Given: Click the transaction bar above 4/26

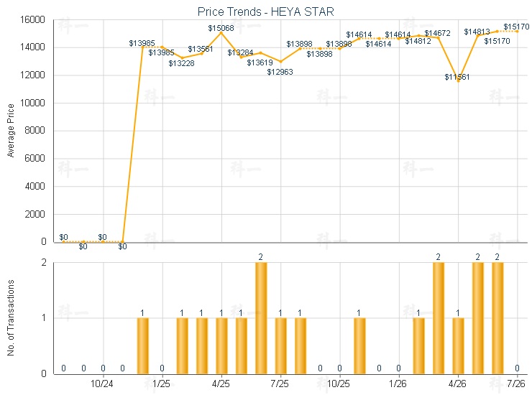Looking at the screenshot, I should click(x=459, y=346).
